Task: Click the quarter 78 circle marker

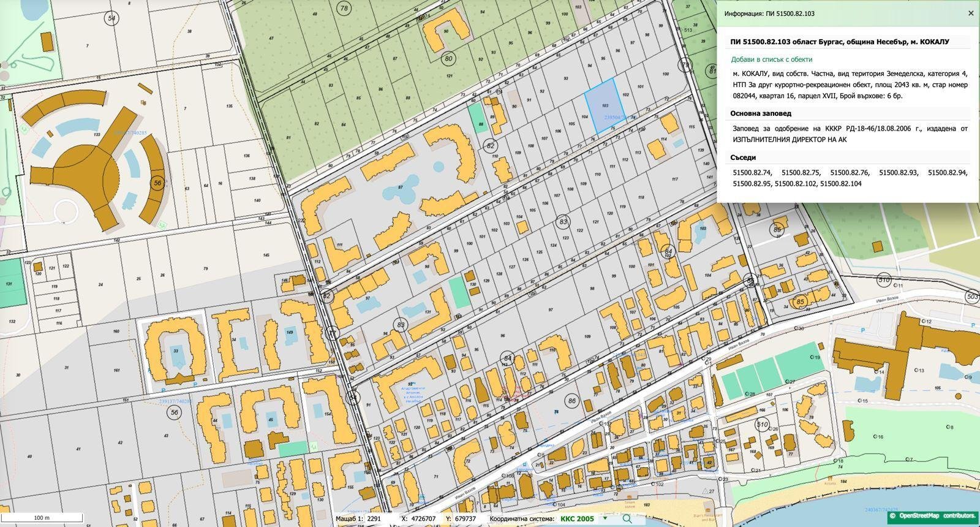Action: 344,8
